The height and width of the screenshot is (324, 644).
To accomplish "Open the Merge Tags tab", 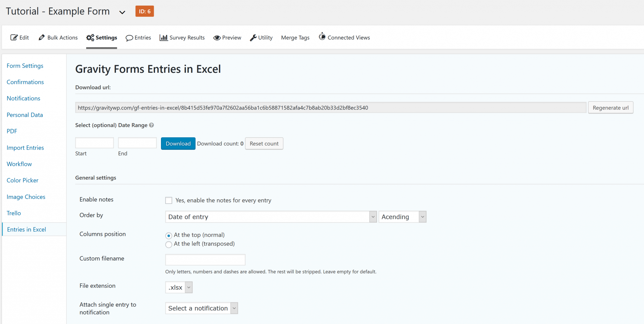I will tap(295, 38).
